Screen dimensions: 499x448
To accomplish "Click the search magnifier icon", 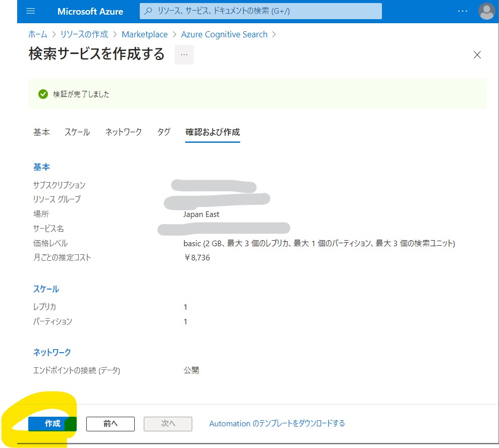I will tap(148, 11).
